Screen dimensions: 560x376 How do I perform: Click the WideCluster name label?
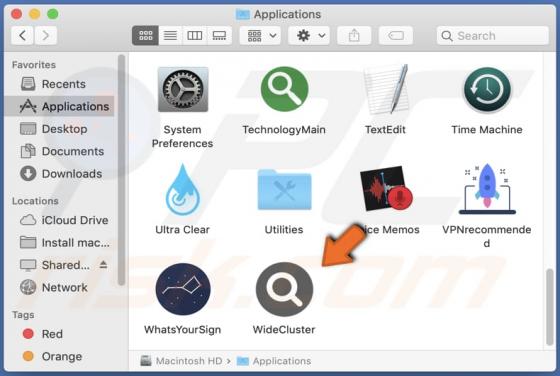[x=284, y=330]
